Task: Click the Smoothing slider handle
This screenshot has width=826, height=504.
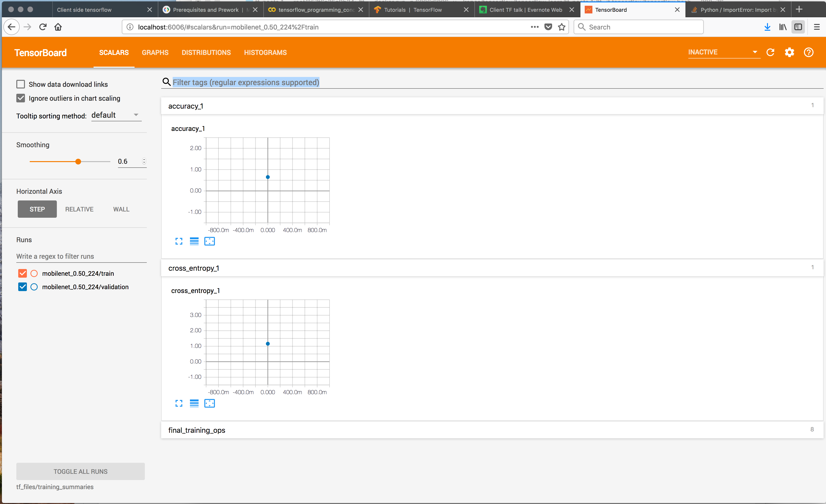Action: click(x=78, y=162)
